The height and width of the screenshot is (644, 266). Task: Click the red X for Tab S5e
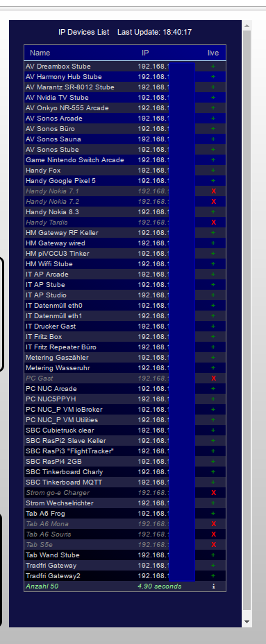point(213,545)
